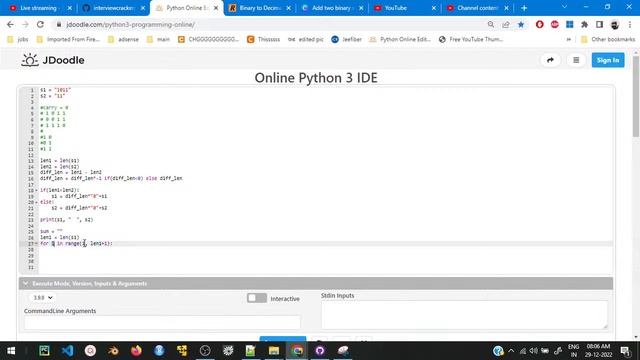The image size is (640, 360).
Task: Click the zoom magnifier icon in address bar
Action: point(491,24)
